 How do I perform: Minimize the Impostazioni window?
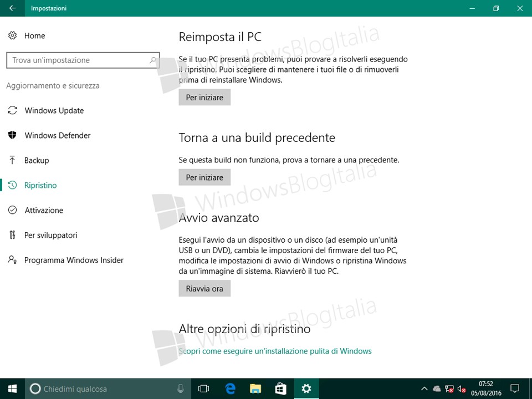click(x=472, y=8)
